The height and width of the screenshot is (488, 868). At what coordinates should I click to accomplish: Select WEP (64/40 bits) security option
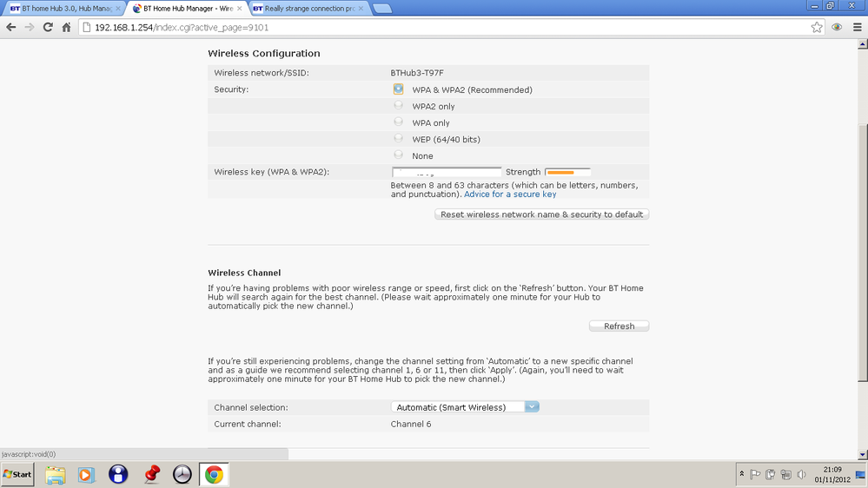[398, 138]
